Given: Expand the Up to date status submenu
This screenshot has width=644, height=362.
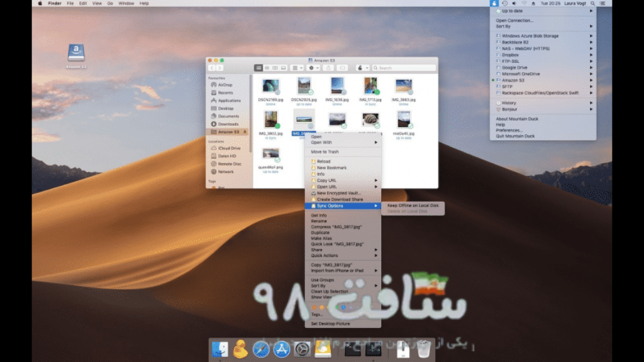Looking at the screenshot, I should pos(543,11).
